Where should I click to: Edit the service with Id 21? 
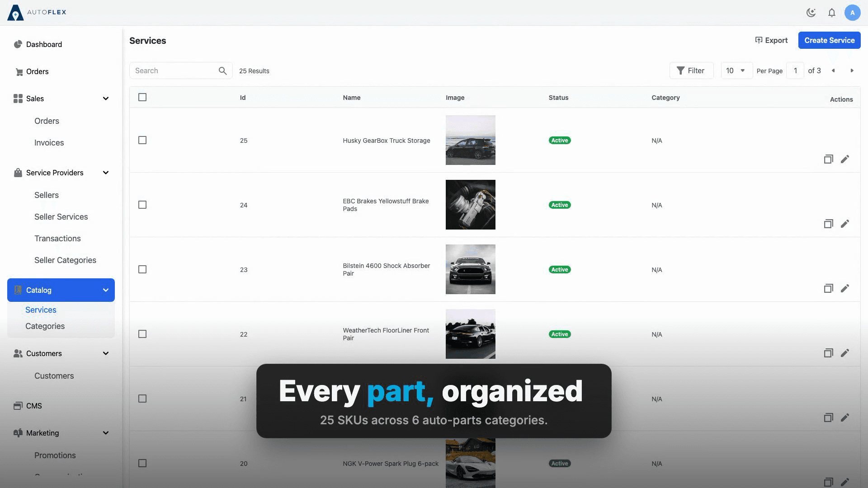[x=845, y=418]
